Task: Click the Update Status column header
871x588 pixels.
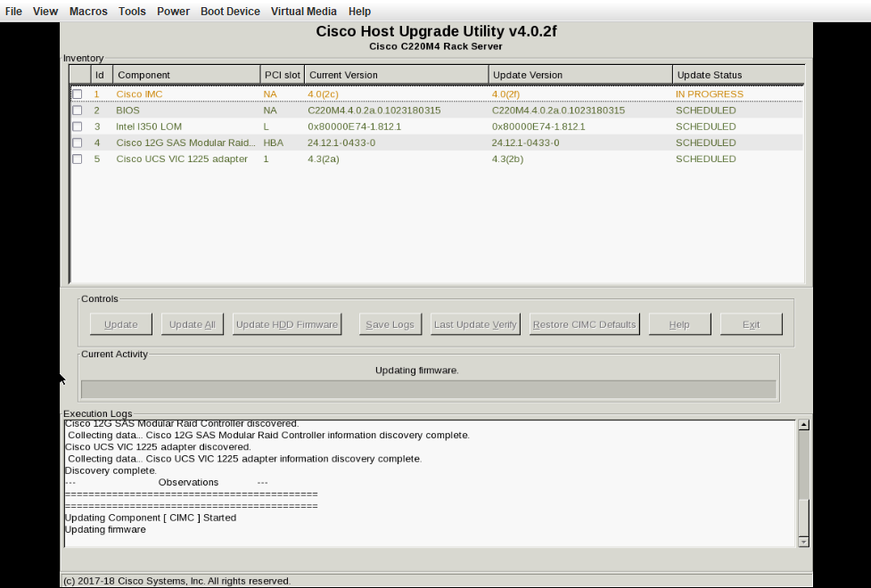Action: click(x=738, y=75)
